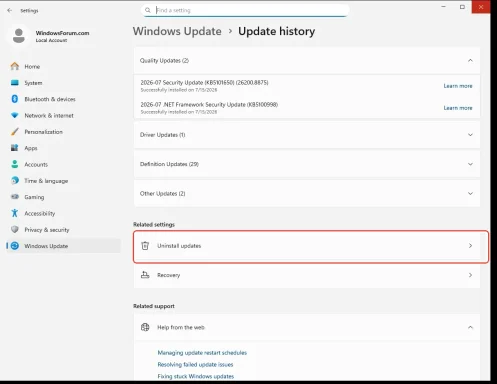
Task: Click the Network & internet wifi icon
Action: click(x=15, y=115)
